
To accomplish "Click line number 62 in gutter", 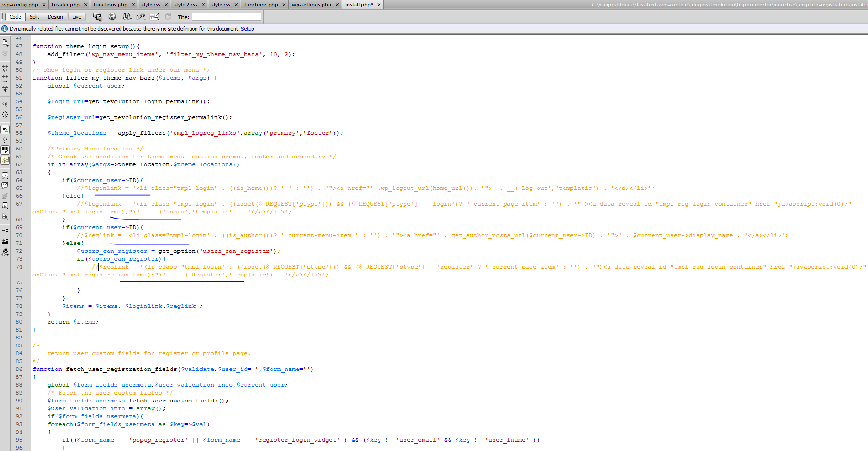I will coord(19,164).
